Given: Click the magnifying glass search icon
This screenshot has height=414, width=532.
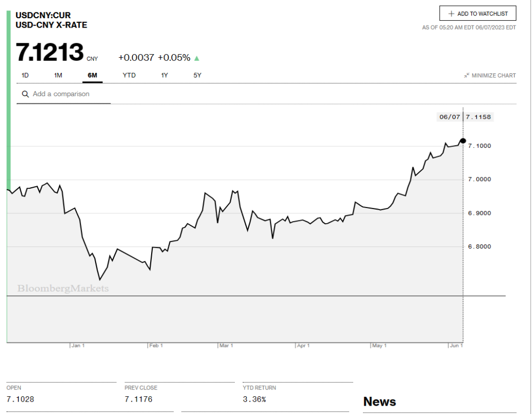Looking at the screenshot, I should click(x=25, y=94).
